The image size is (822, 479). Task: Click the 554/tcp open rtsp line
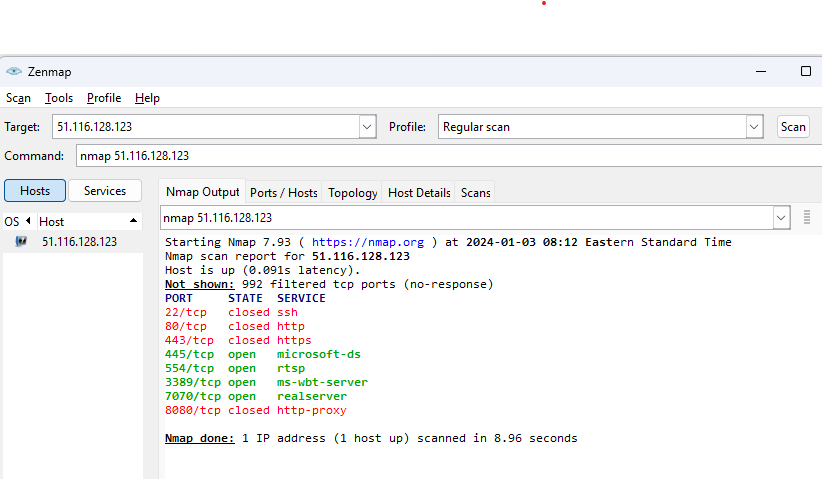tap(235, 368)
